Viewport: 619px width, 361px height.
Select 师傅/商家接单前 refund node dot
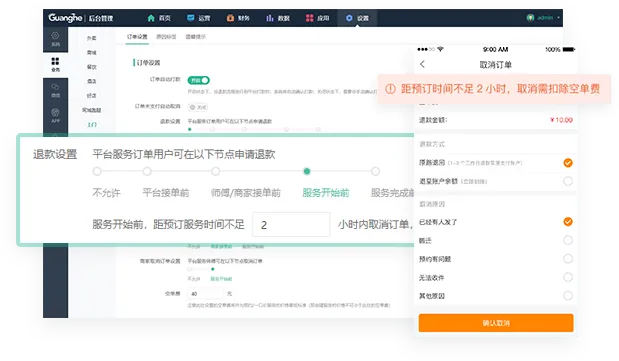tap(215, 171)
